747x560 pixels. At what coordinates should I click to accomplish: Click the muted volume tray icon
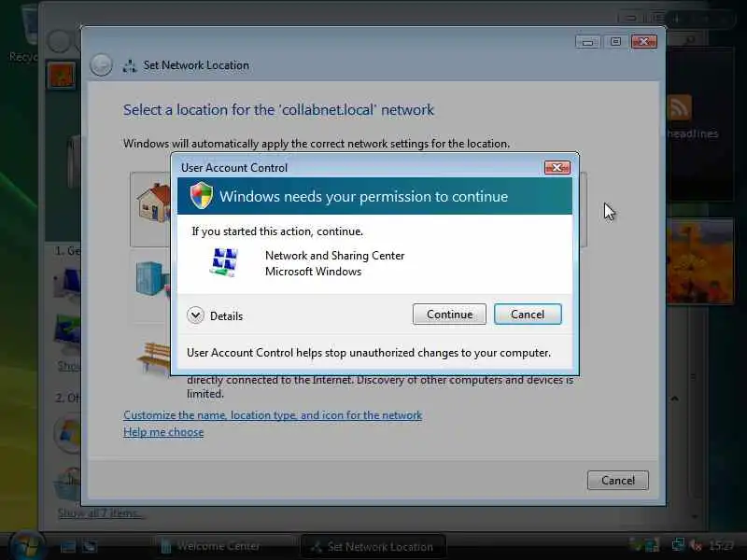pos(695,545)
